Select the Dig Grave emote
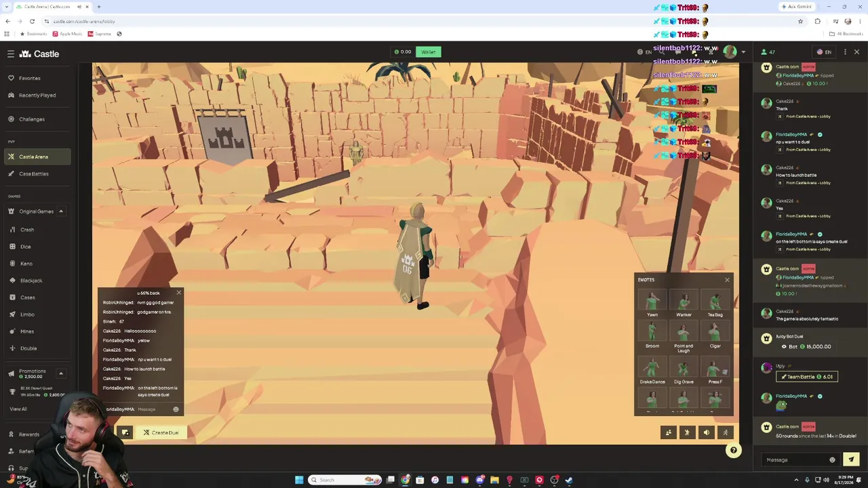The width and height of the screenshot is (868, 488). click(684, 371)
